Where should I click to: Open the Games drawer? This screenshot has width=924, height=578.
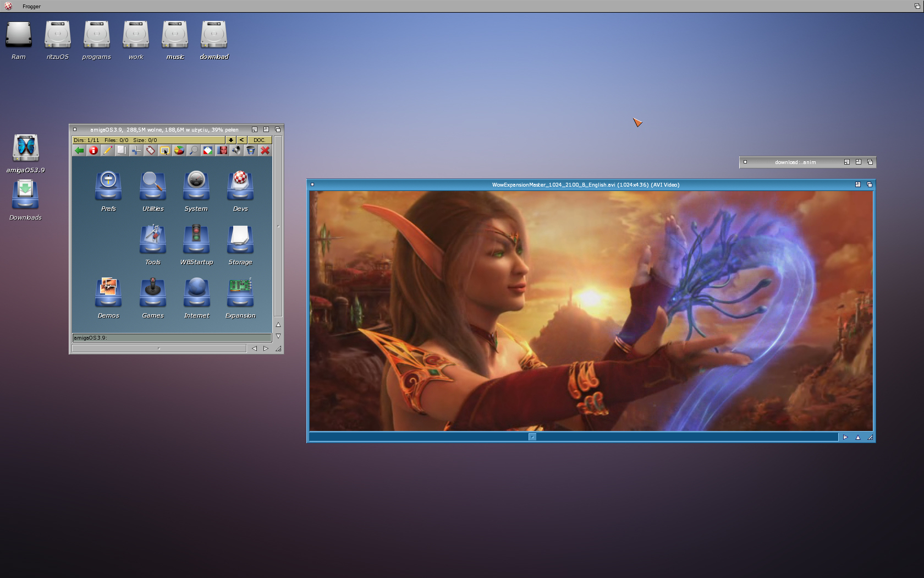coord(153,298)
